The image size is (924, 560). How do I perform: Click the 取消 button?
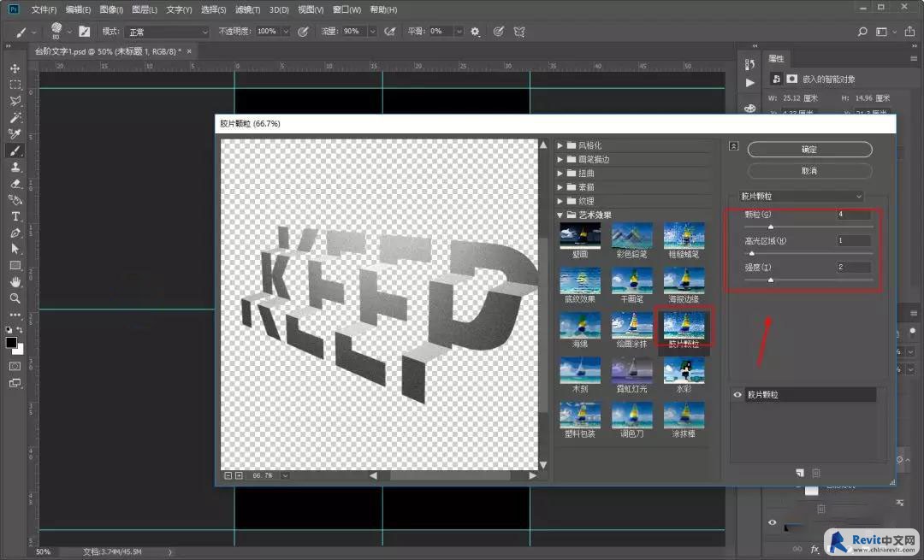click(x=809, y=171)
